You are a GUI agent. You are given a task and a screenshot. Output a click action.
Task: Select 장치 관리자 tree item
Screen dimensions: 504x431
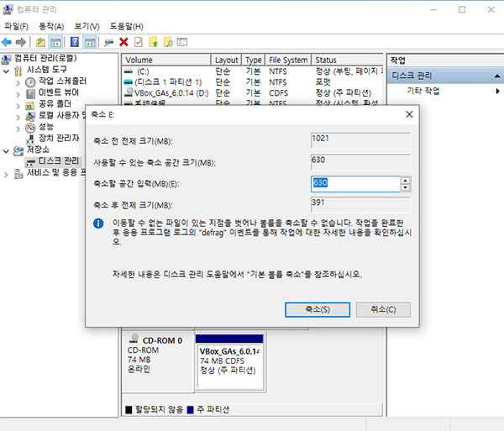click(59, 138)
